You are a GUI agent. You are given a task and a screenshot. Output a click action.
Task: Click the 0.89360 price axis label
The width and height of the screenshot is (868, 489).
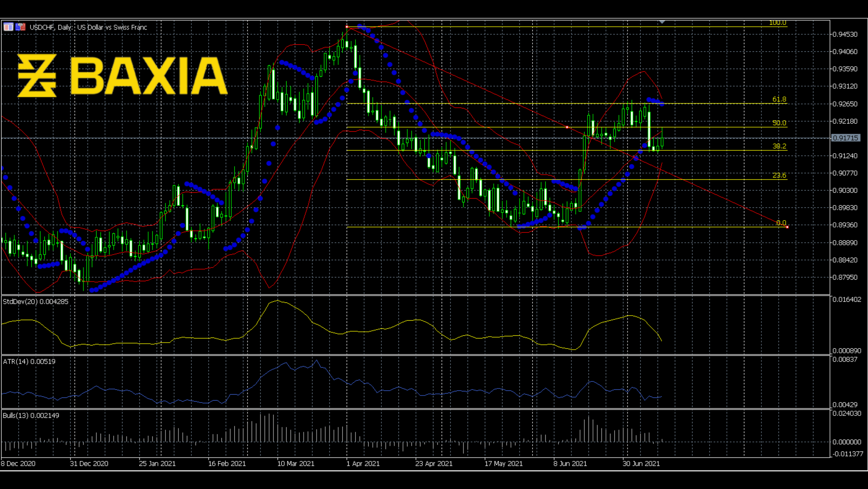[845, 225]
